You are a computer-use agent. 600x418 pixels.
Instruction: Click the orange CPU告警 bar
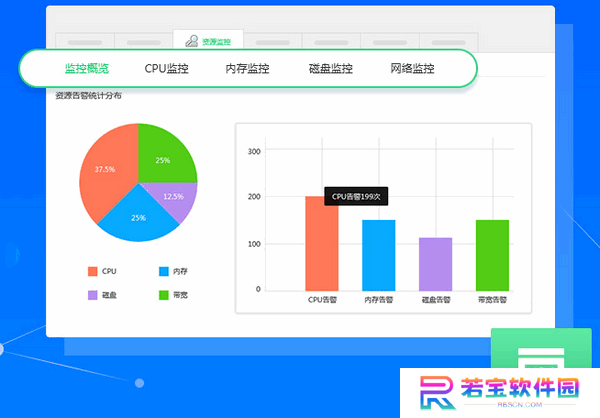pyautogui.click(x=322, y=243)
